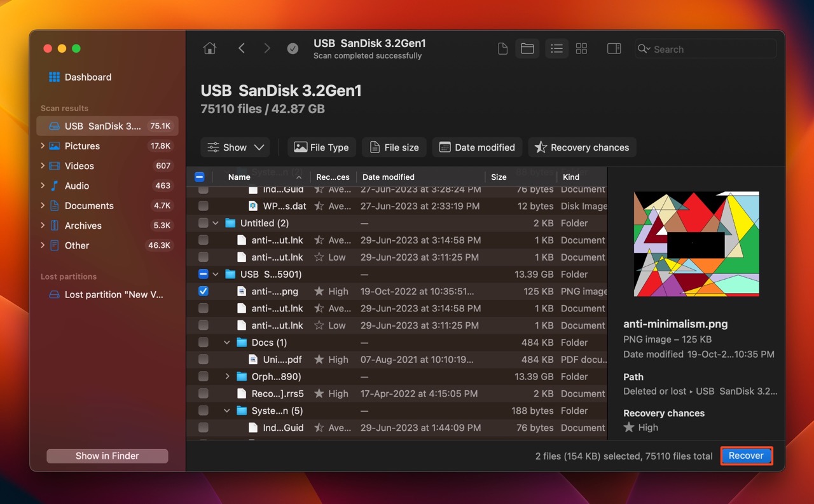Image resolution: width=814 pixels, height=504 pixels.
Task: Go back with the left chevron arrow
Action: [242, 49]
